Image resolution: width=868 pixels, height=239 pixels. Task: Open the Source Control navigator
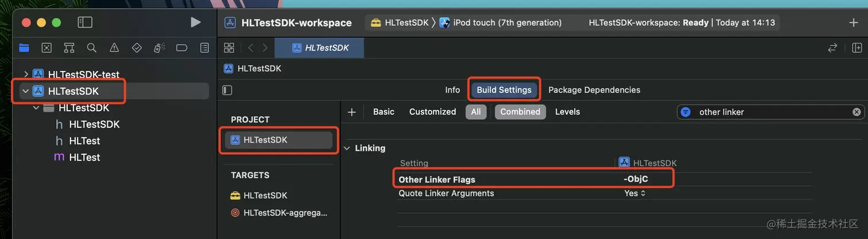click(x=46, y=48)
